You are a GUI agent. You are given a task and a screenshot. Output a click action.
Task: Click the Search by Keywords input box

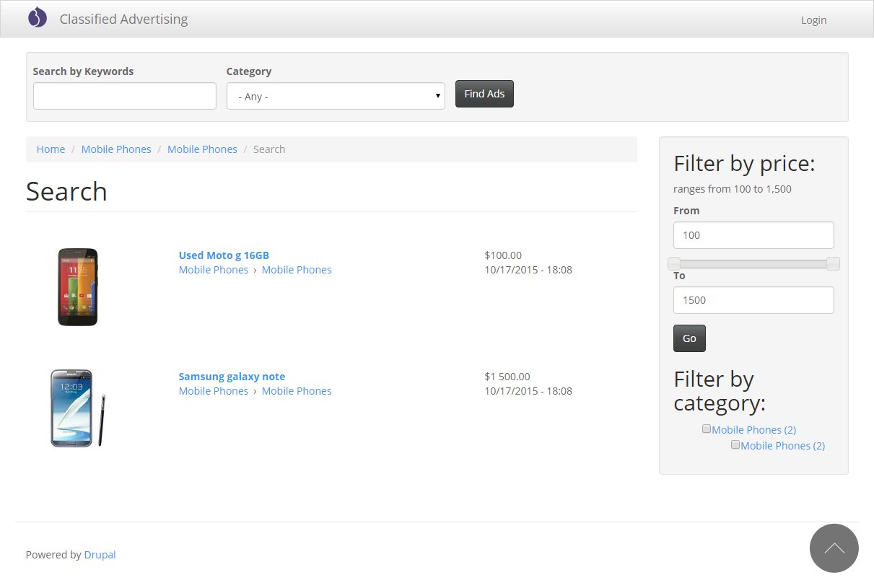click(124, 95)
